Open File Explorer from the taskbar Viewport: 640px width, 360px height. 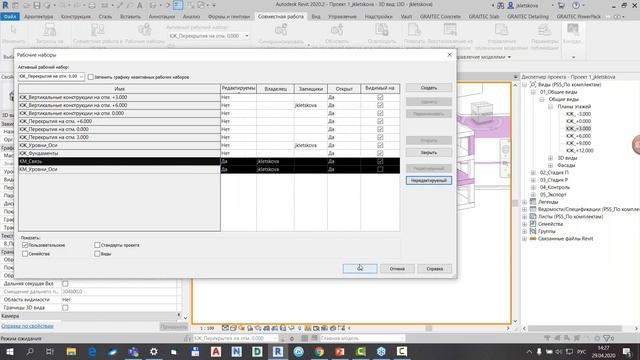[71, 351]
